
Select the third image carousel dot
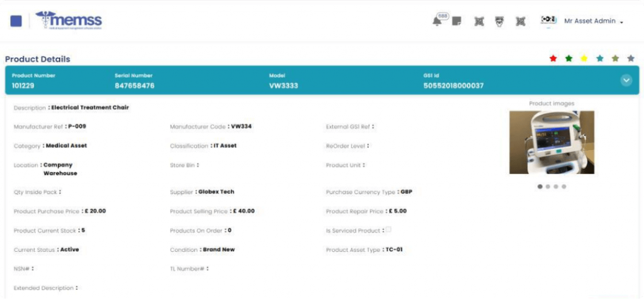[x=556, y=187]
